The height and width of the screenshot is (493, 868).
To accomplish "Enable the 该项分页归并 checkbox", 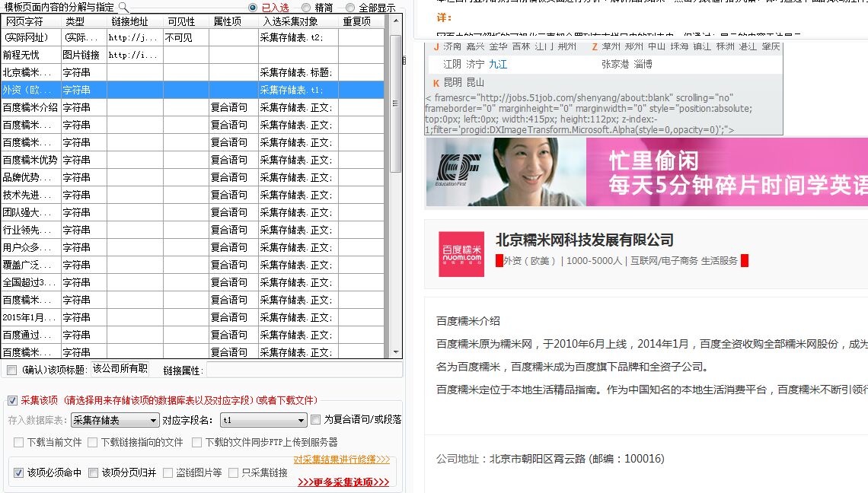I will tap(94, 472).
